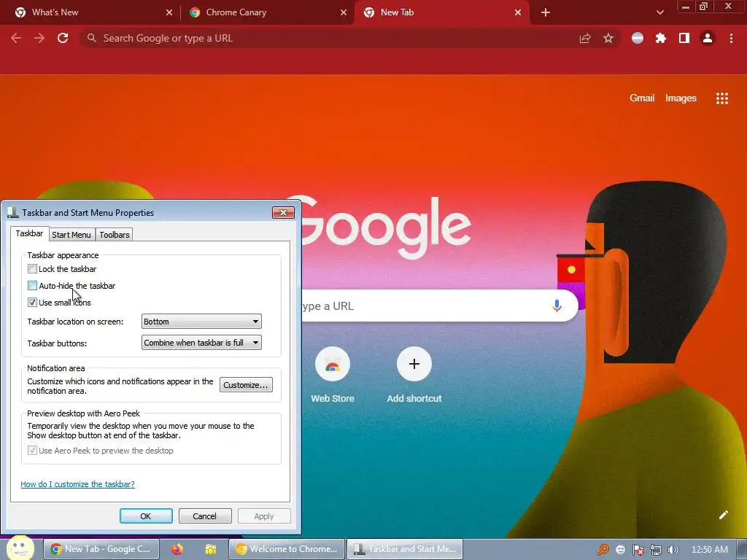The width and height of the screenshot is (747, 560).
Task: Open the Extensions puzzle-piece icon
Action: 661,38
